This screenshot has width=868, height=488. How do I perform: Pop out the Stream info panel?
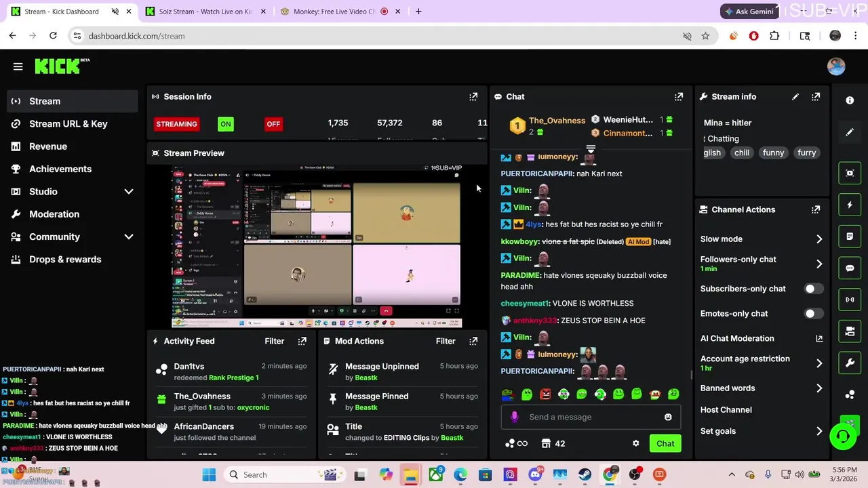tap(816, 97)
